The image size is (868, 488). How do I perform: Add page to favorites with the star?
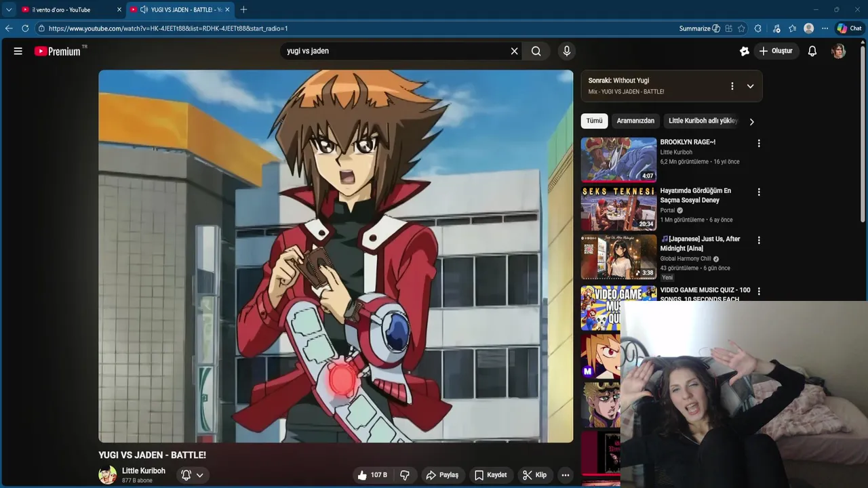[741, 28]
